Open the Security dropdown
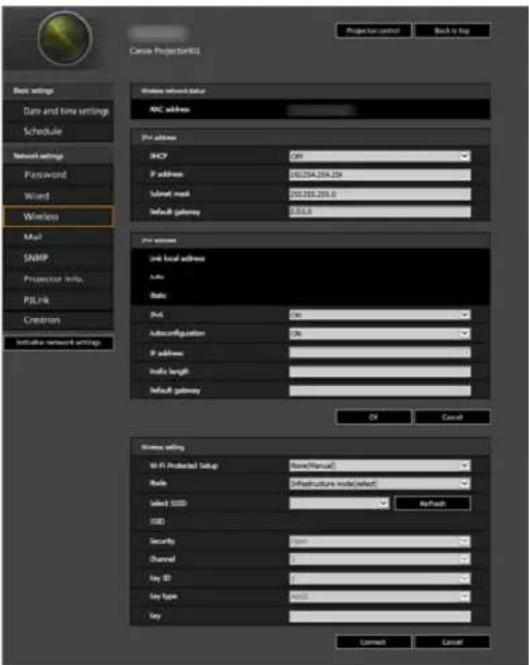529x665 pixels. click(x=380, y=542)
